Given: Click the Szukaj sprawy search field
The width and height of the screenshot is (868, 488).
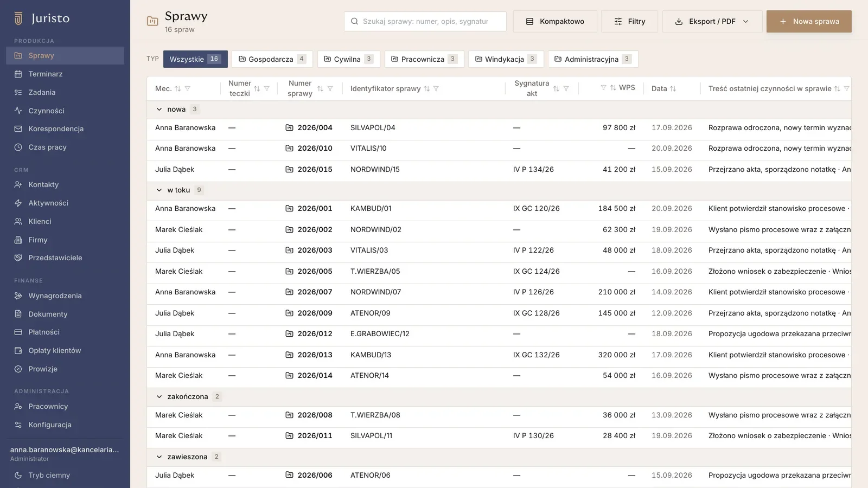Looking at the screenshot, I should click(x=425, y=22).
